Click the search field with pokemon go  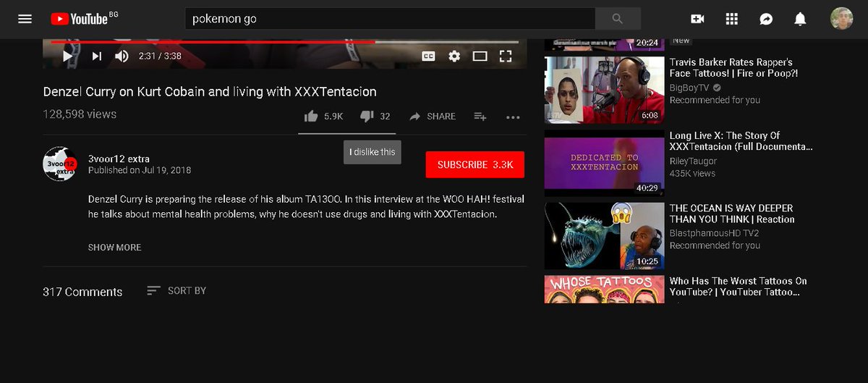(x=390, y=19)
